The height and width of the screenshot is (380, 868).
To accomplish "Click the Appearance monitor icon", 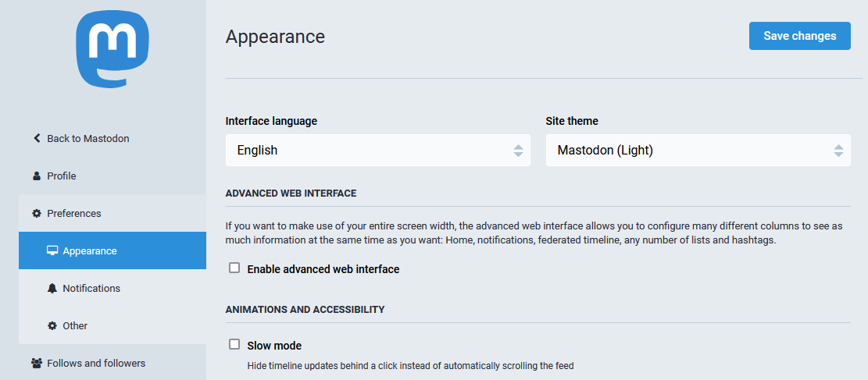I will 52,251.
